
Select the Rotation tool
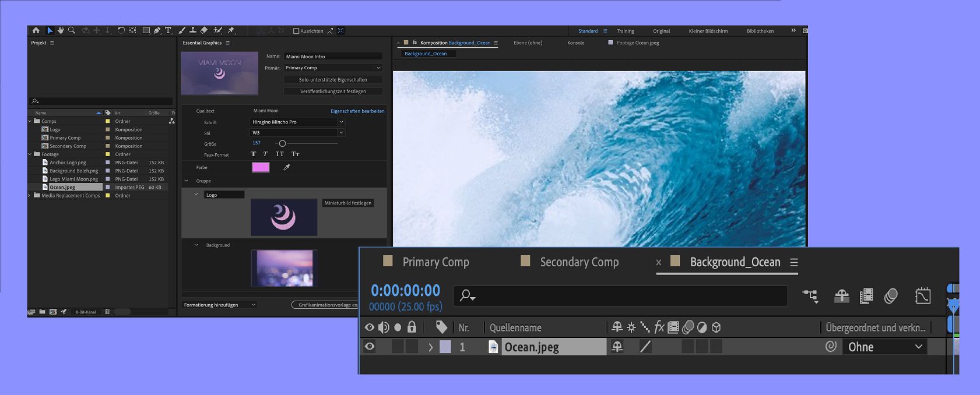coord(121,30)
